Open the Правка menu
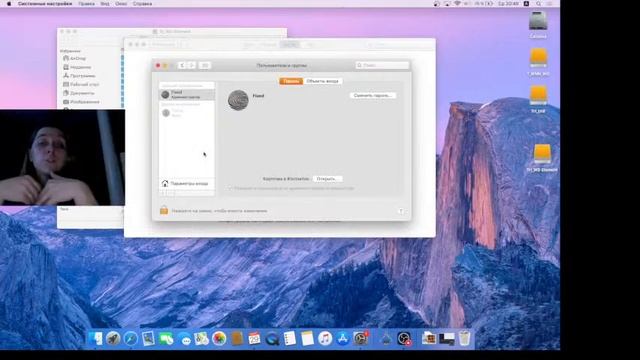Image resolution: width=640 pixels, height=360 pixels. tap(87, 4)
